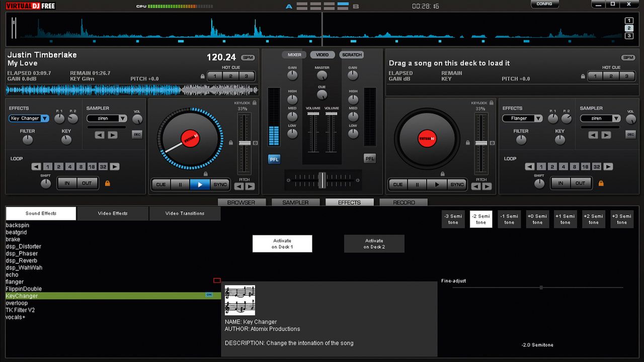Select +1 Semitone button
644x362 pixels.
point(566,219)
